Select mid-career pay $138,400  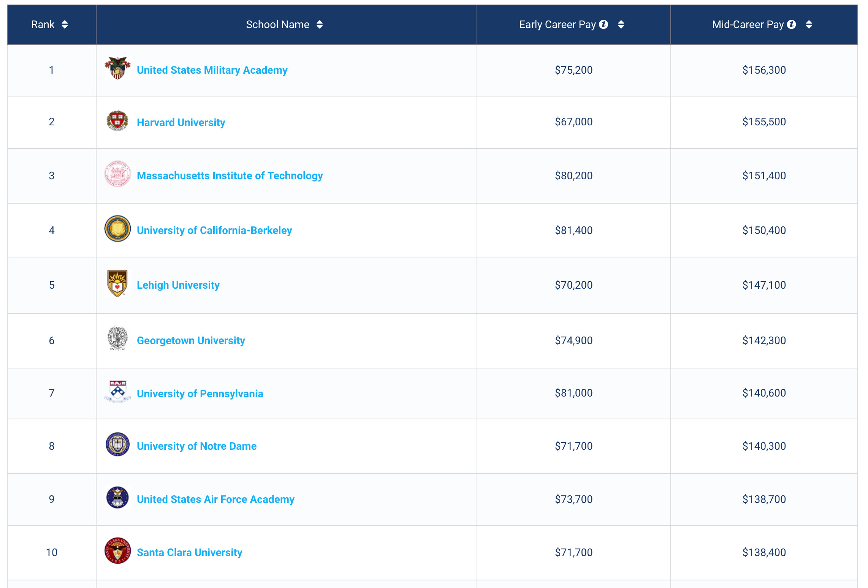(x=764, y=552)
